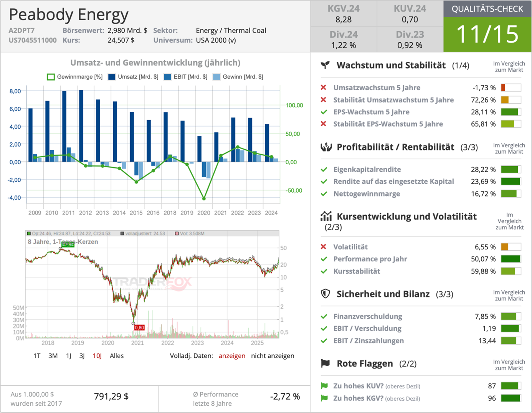This screenshot has height=413, width=532.
Task: Click the EBIT / Zinszahlungen value 13,44
Action: point(487,341)
